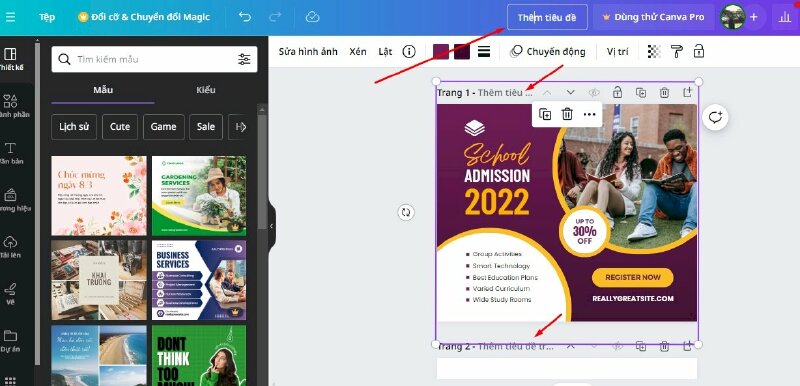Select the Cute category chip
Image resolution: width=800 pixels, height=386 pixels.
pyautogui.click(x=120, y=127)
